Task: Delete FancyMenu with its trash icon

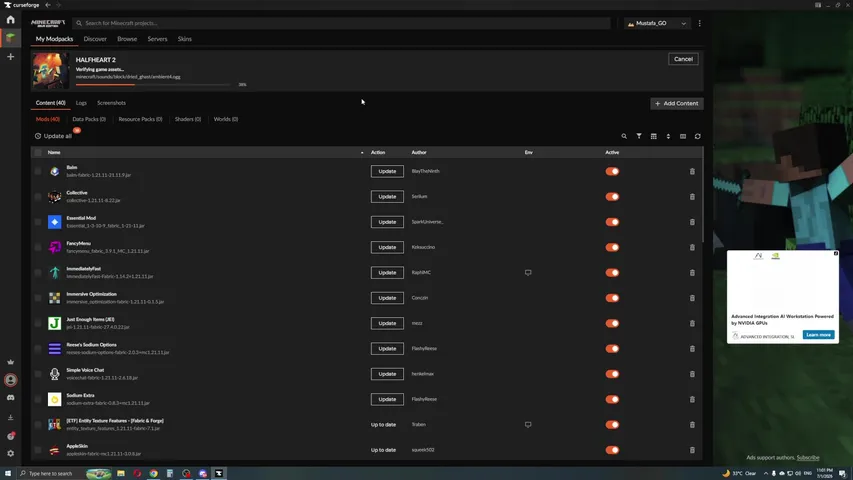Action: pyautogui.click(x=692, y=247)
